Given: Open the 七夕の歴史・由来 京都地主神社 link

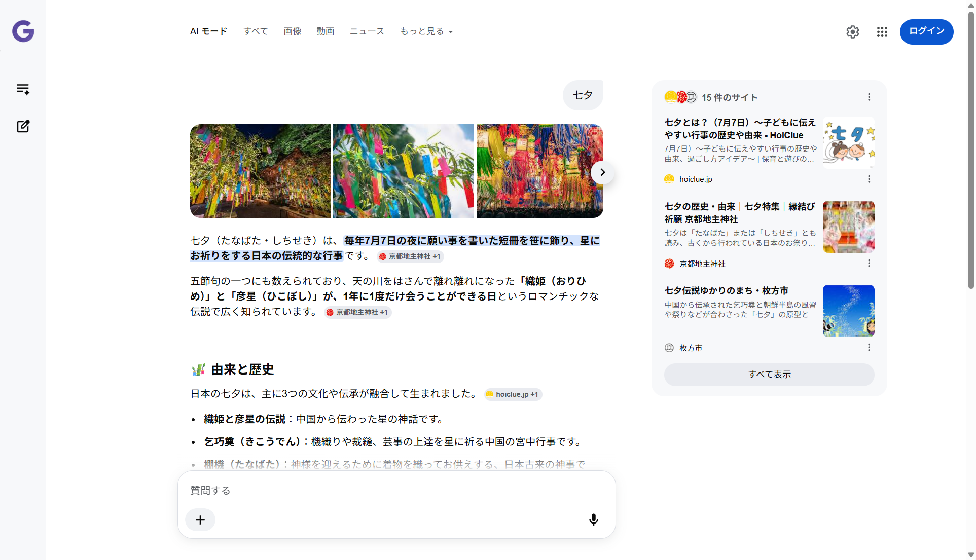Looking at the screenshot, I should (x=740, y=213).
